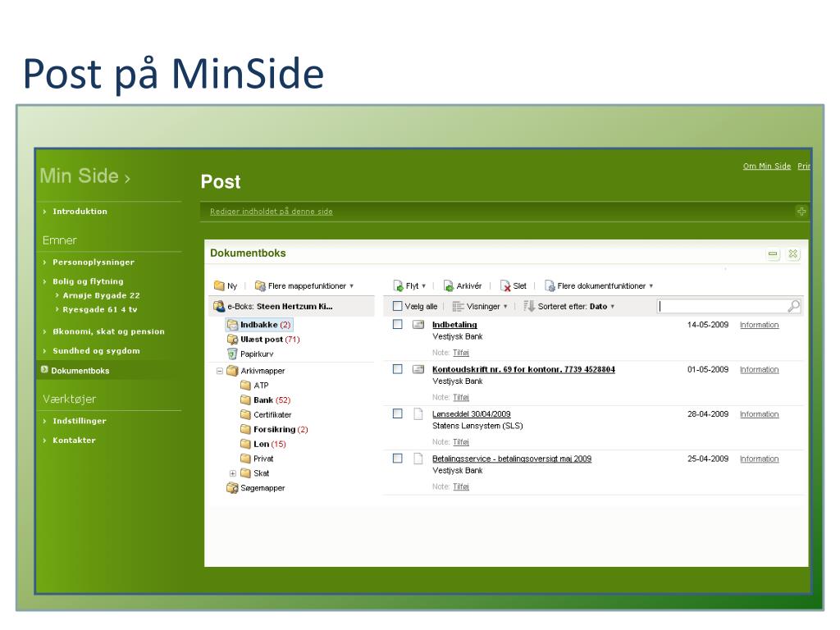Open Kontakter under Værktøjer

[74, 441]
